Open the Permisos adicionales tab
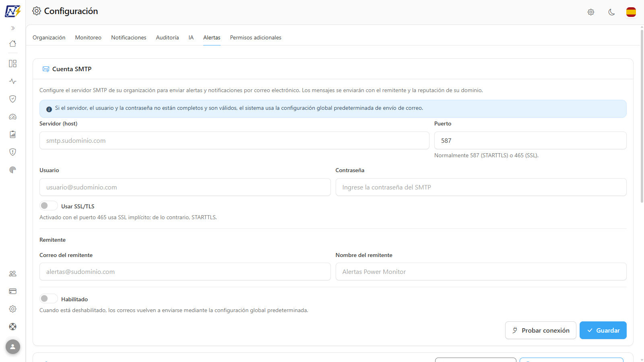Screen dimensions: 644x362 tap(256, 37)
